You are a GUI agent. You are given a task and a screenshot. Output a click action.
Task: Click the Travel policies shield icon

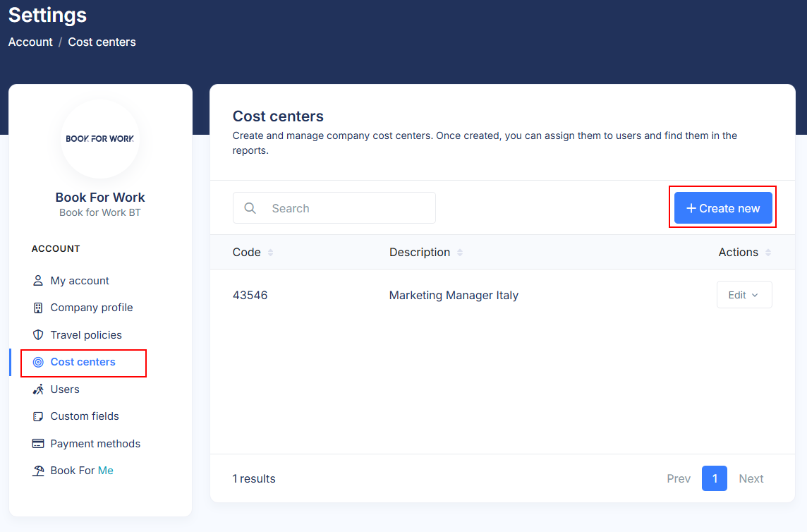pyautogui.click(x=38, y=334)
